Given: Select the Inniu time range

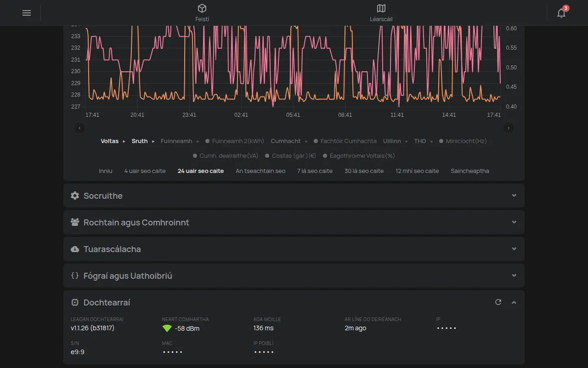Looking at the screenshot, I should (x=106, y=171).
